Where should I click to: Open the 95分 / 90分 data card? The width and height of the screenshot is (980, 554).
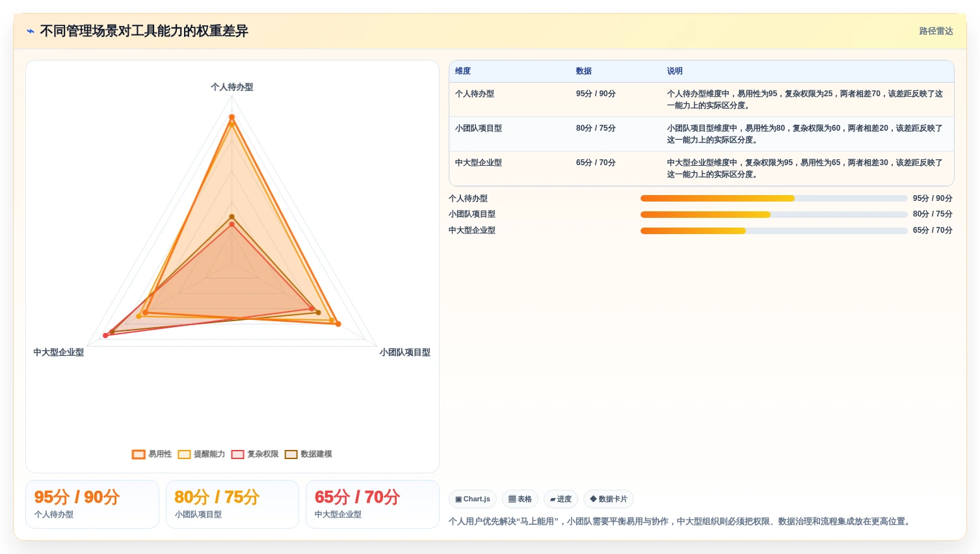pos(92,504)
